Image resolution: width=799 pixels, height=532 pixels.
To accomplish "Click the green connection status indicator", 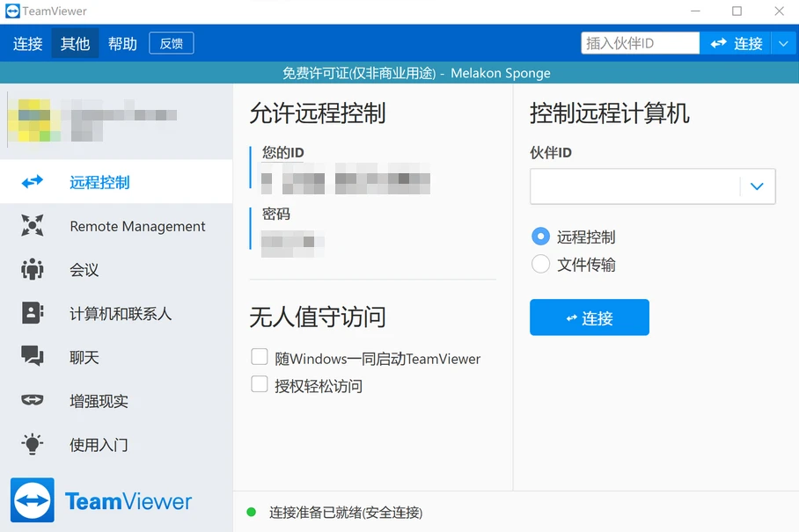I will click(251, 512).
